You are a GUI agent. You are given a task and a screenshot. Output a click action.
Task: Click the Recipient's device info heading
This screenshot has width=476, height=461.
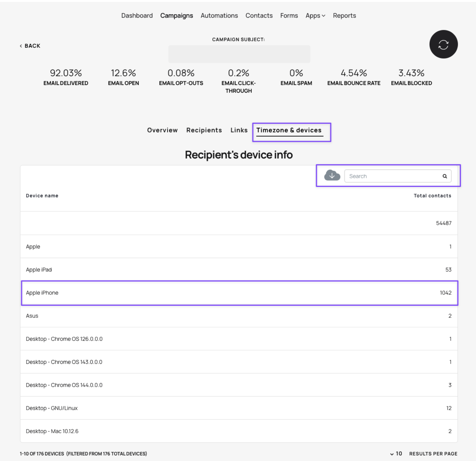[x=239, y=155]
